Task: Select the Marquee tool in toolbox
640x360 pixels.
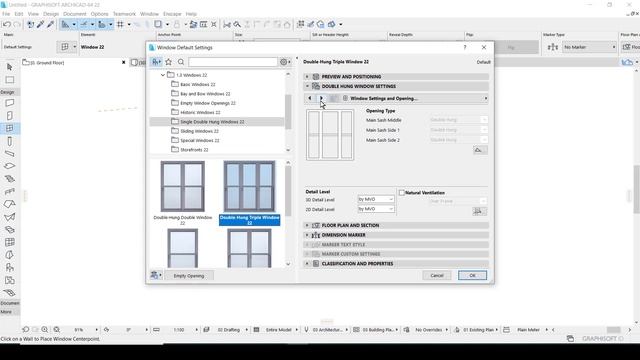Action: tap(10, 80)
